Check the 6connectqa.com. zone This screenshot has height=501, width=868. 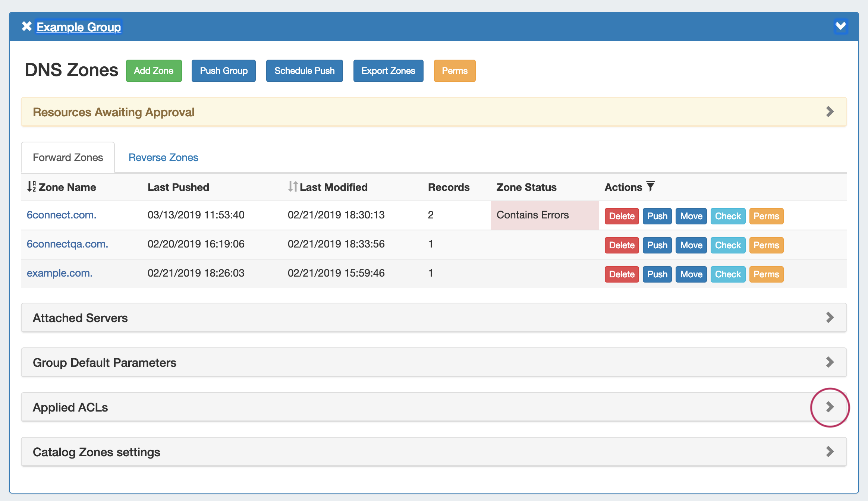click(x=727, y=245)
